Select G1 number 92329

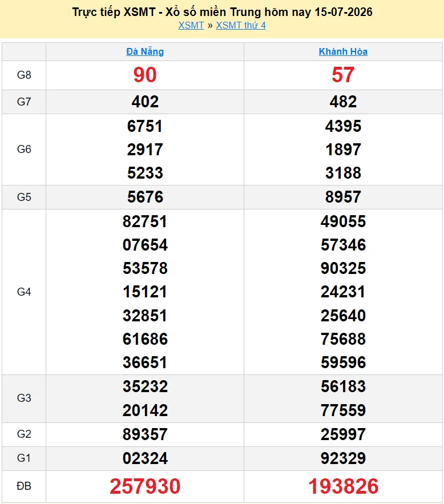(343, 458)
